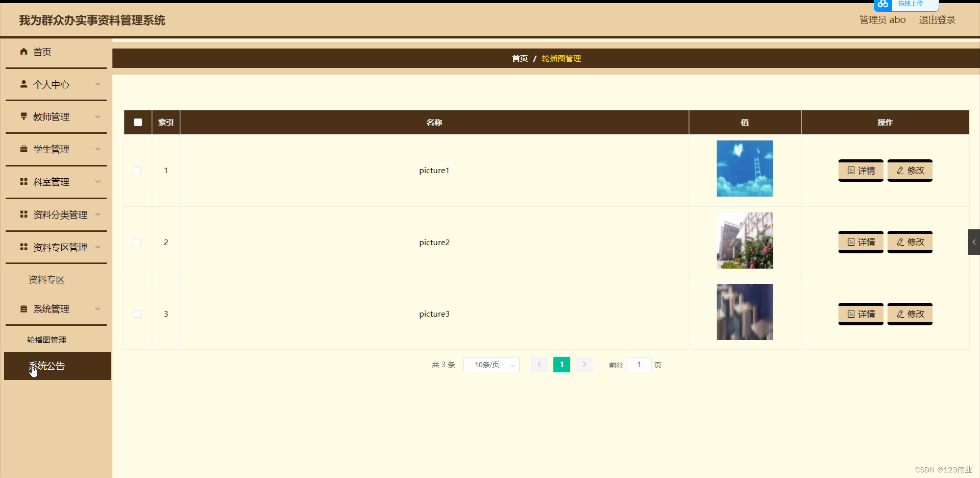
Task: Select the 科室管理 grid icon
Action: 23,182
